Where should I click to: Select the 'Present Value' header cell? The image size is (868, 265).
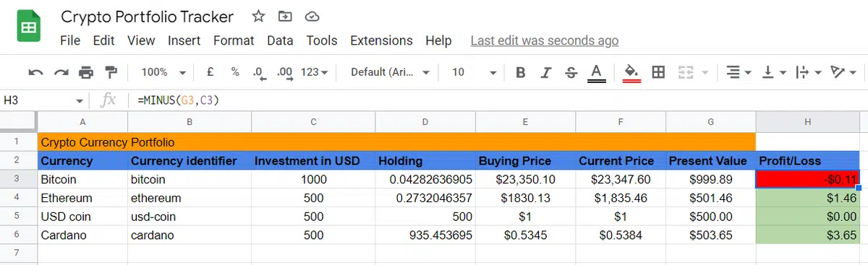click(x=710, y=160)
